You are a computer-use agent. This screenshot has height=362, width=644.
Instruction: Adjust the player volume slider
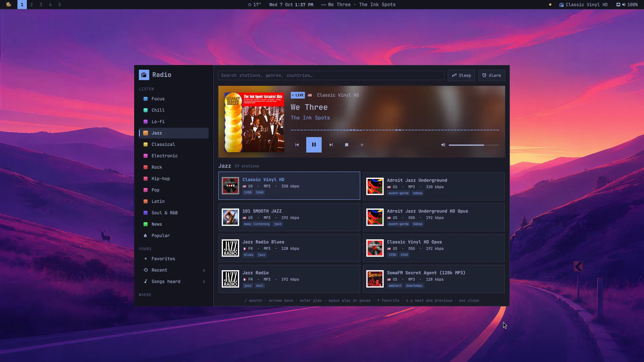click(474, 145)
